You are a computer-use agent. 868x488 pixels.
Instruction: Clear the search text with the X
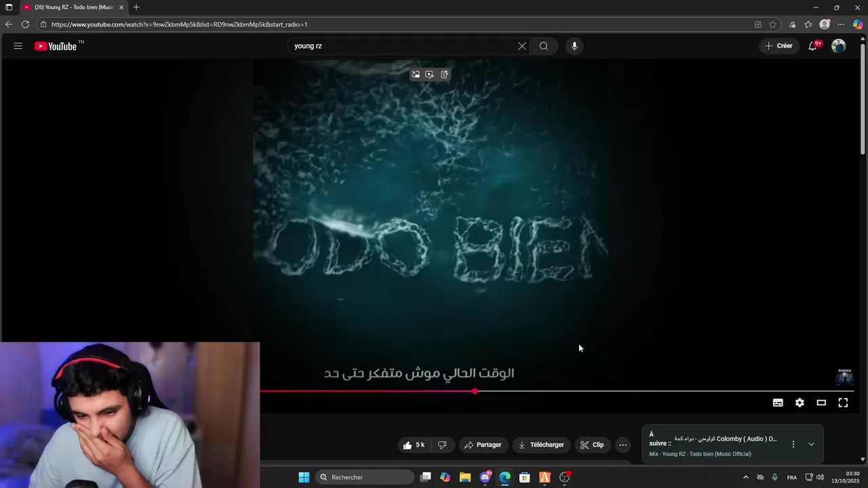(x=522, y=46)
